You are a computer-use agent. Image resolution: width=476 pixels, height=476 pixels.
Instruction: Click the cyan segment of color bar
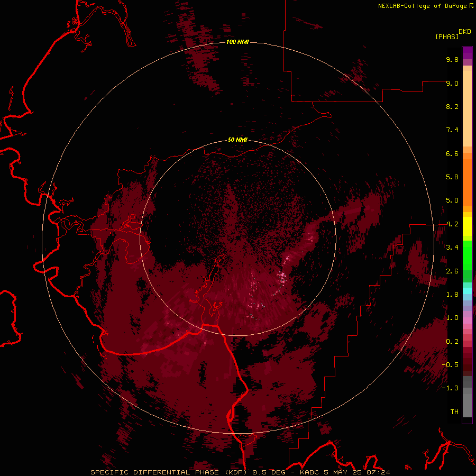[x=467, y=291]
